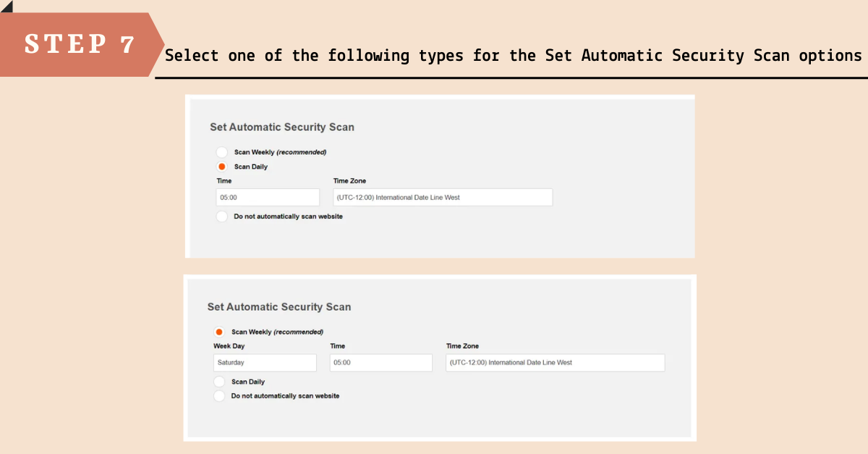Image resolution: width=868 pixels, height=454 pixels.
Task: Click the lower 'Set Automatic Security Scan' heading
Action: pos(279,307)
